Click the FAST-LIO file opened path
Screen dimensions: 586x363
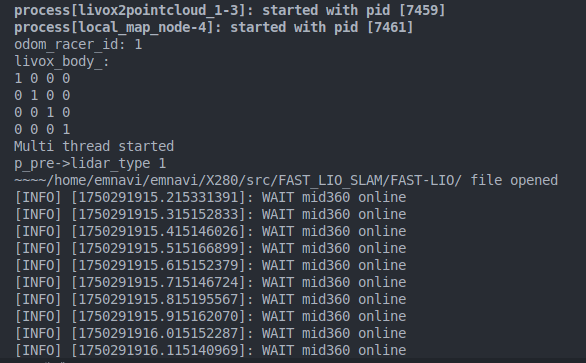(286, 180)
